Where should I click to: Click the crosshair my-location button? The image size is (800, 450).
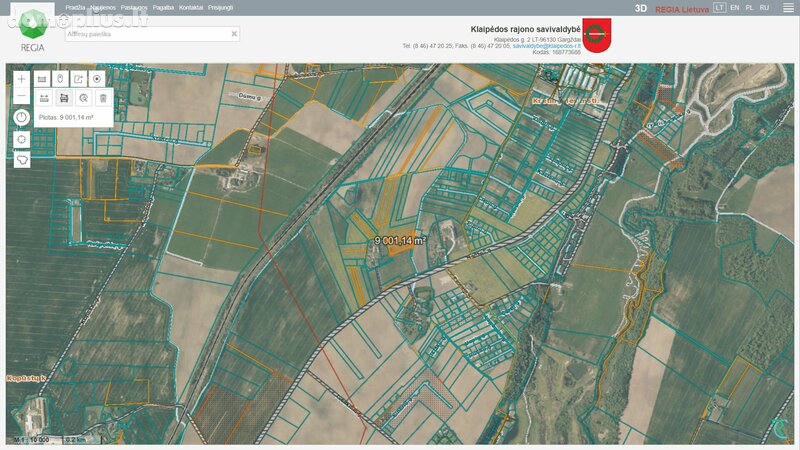[21, 139]
